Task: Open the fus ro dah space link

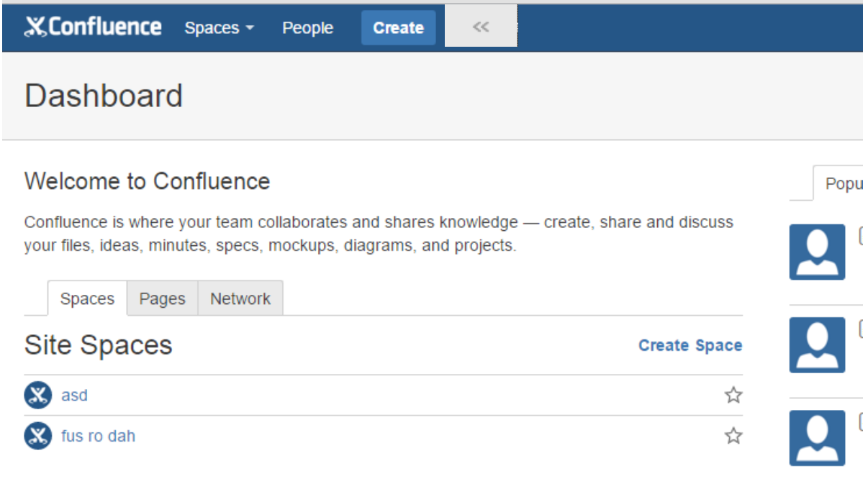Action: pos(99,436)
